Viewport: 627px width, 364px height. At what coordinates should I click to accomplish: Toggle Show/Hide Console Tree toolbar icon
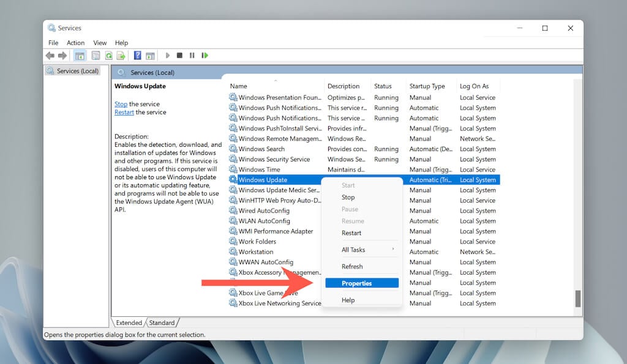click(x=80, y=56)
